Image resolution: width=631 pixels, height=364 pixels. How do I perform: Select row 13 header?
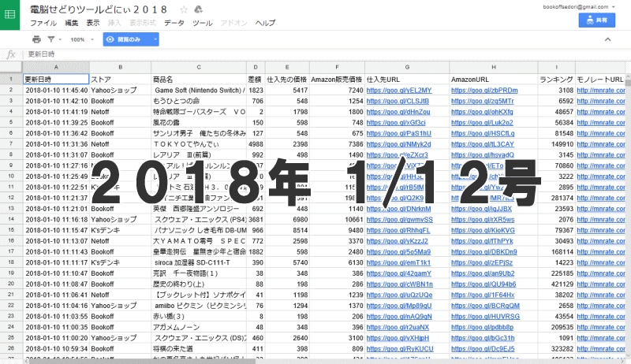[11, 209]
